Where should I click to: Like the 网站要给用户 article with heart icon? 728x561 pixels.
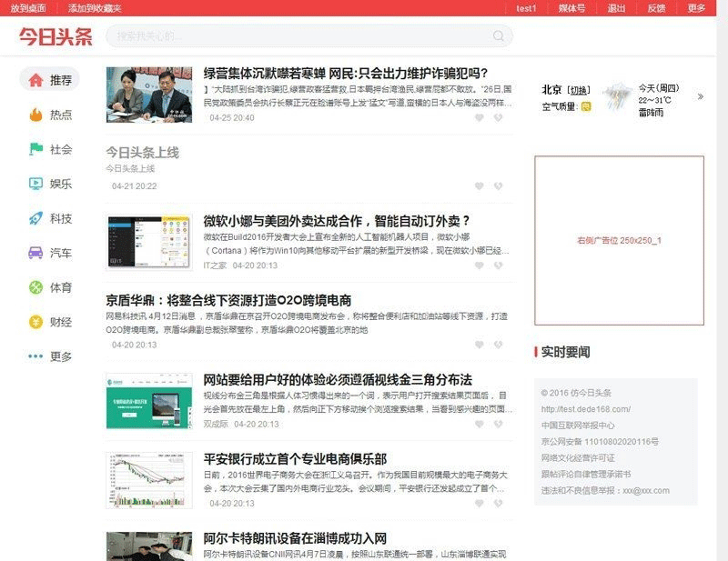[480, 424]
